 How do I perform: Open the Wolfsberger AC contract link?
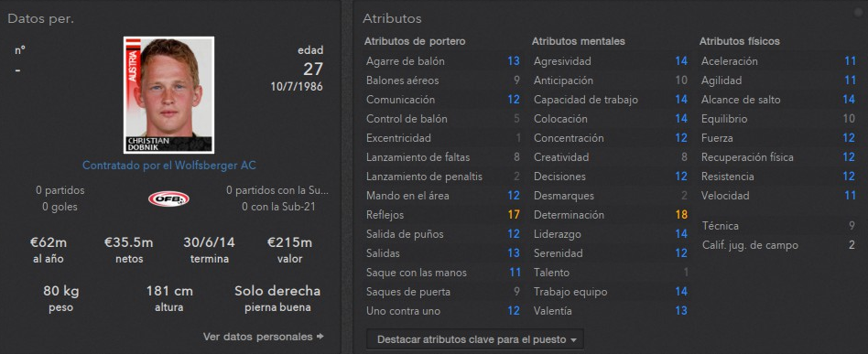168,166
